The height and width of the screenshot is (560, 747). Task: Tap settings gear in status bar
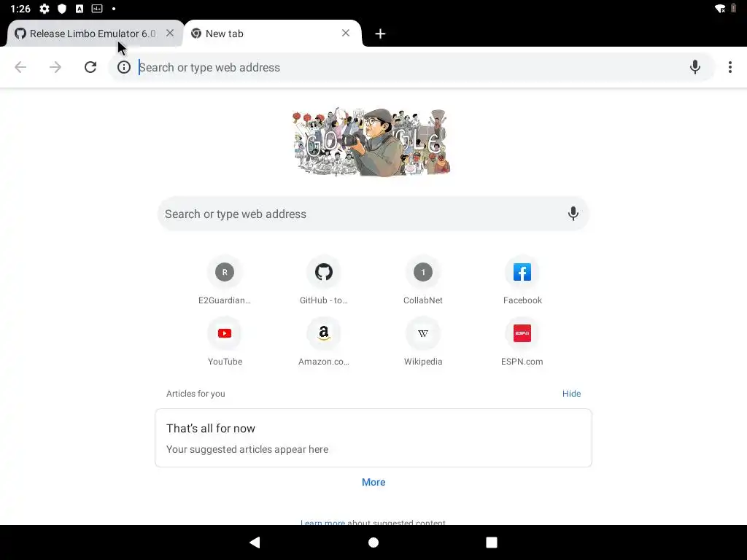[x=44, y=9]
